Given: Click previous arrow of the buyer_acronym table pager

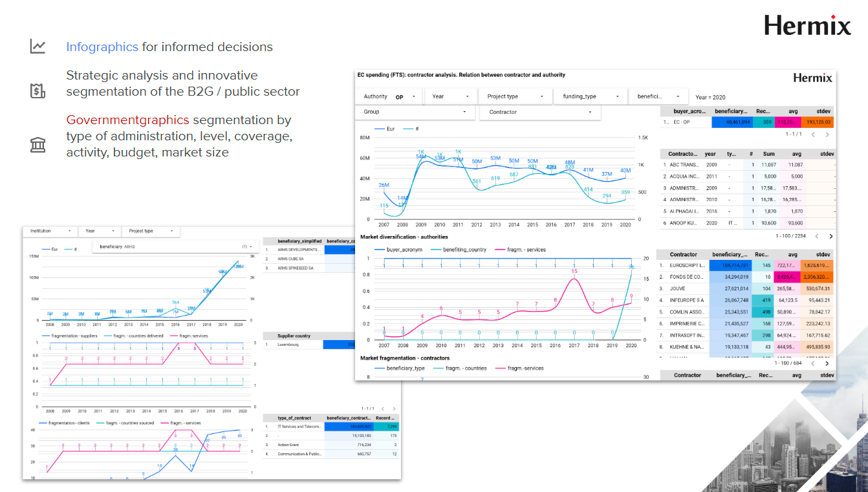Looking at the screenshot, I should click(813, 134).
